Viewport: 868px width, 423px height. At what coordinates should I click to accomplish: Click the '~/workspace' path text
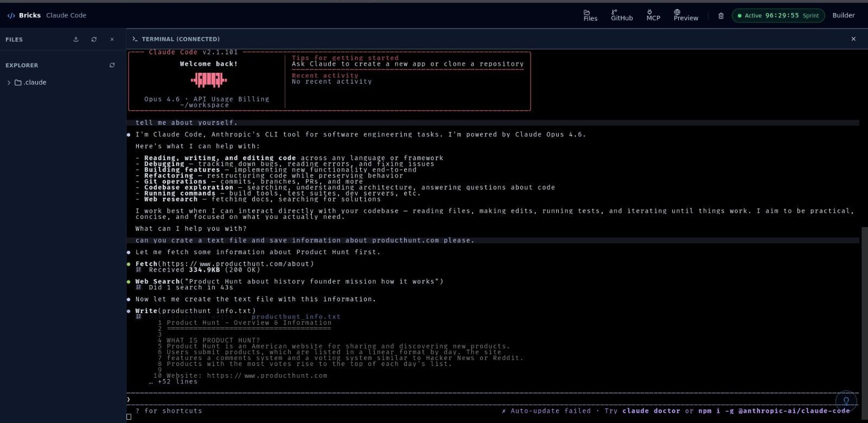tap(205, 105)
